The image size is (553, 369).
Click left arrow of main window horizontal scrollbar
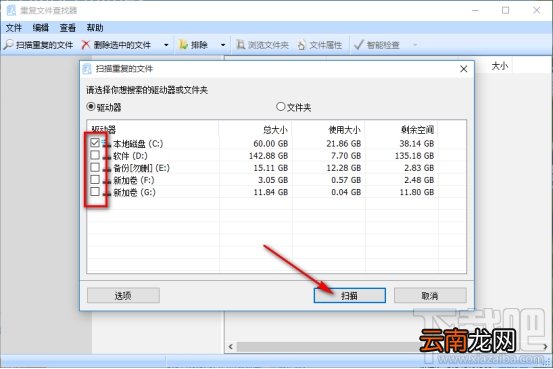231,346
